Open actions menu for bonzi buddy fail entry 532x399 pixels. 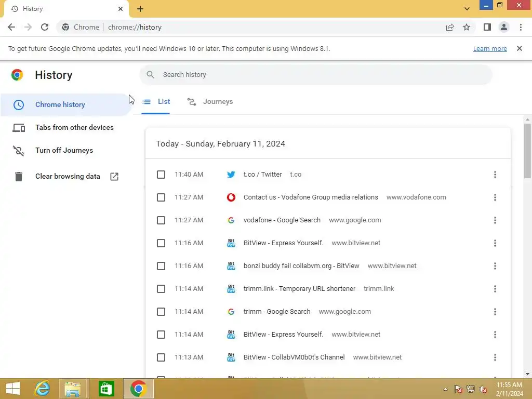click(x=495, y=266)
